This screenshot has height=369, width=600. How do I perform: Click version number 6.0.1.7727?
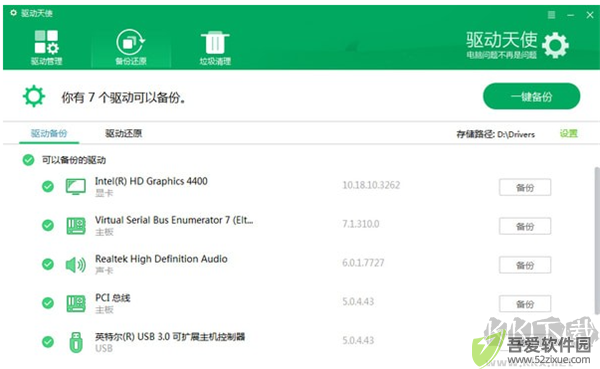pyautogui.click(x=363, y=263)
